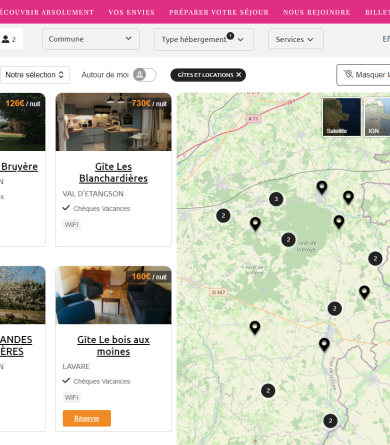Click the Bruyère listing title
Viewport: 390px width, 445px height.
click(x=19, y=166)
